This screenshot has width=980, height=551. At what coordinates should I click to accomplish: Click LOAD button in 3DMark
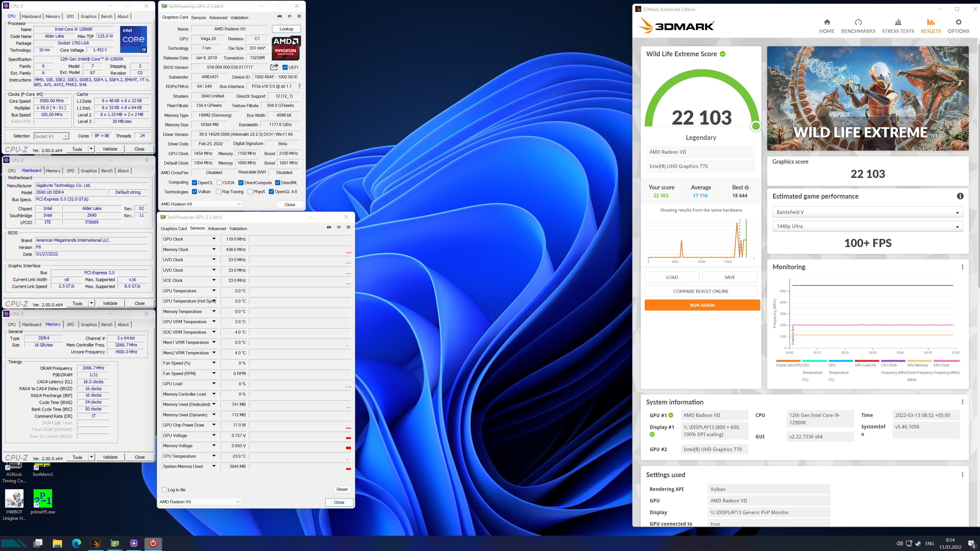tap(672, 277)
